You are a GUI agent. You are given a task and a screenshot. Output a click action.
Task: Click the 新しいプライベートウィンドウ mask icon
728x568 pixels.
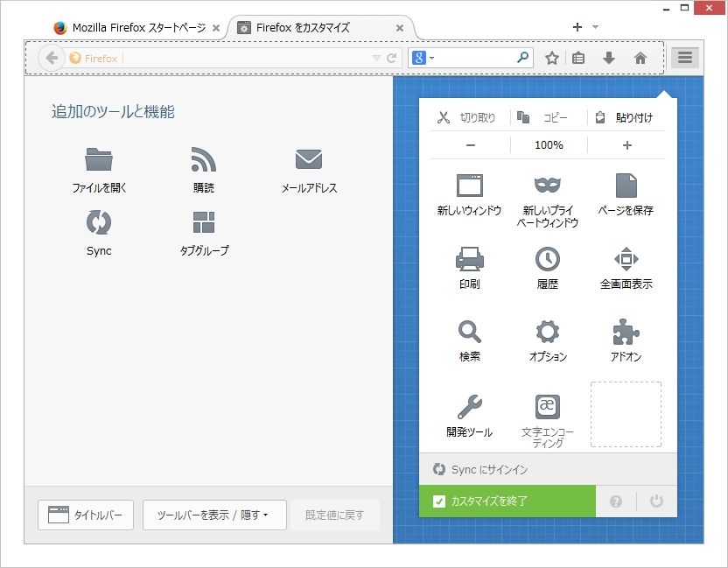tap(548, 186)
